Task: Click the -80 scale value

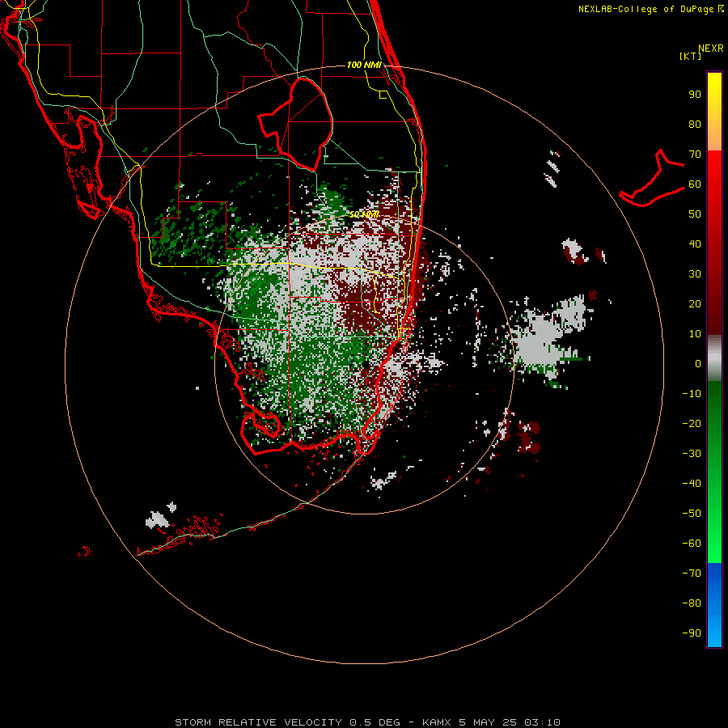Action: (x=692, y=603)
